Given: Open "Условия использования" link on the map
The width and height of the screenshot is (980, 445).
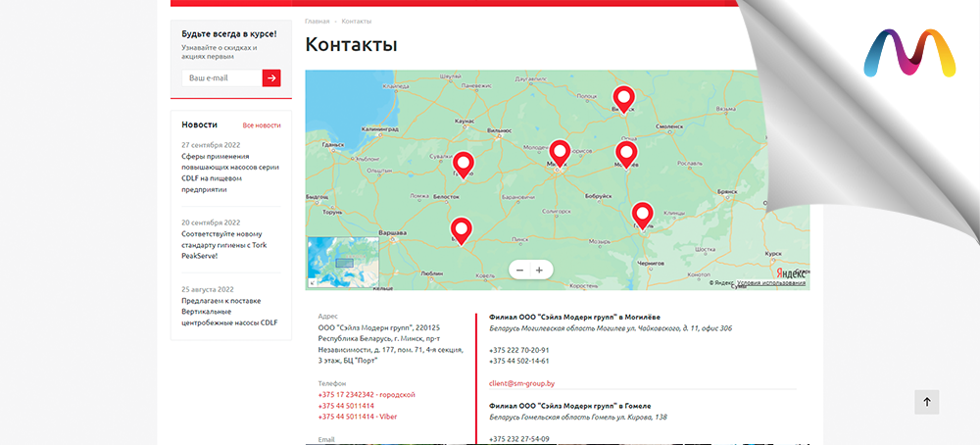Looking at the screenshot, I should [771, 283].
